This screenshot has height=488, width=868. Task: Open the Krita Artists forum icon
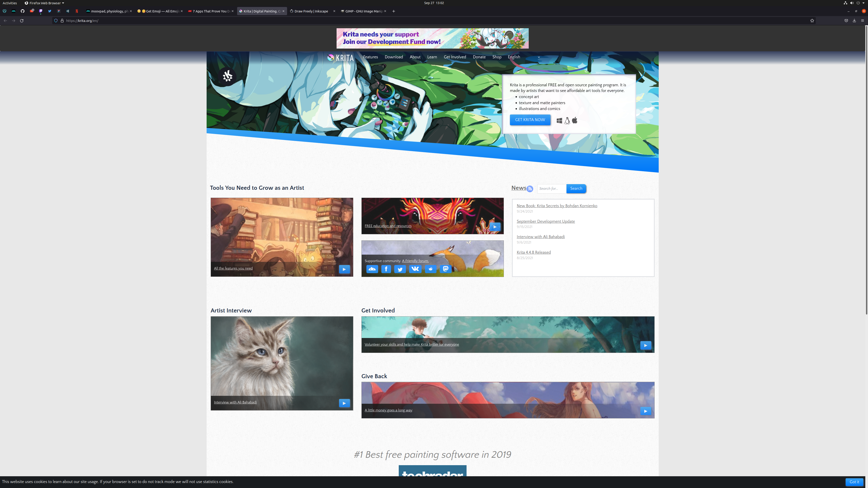(x=372, y=269)
